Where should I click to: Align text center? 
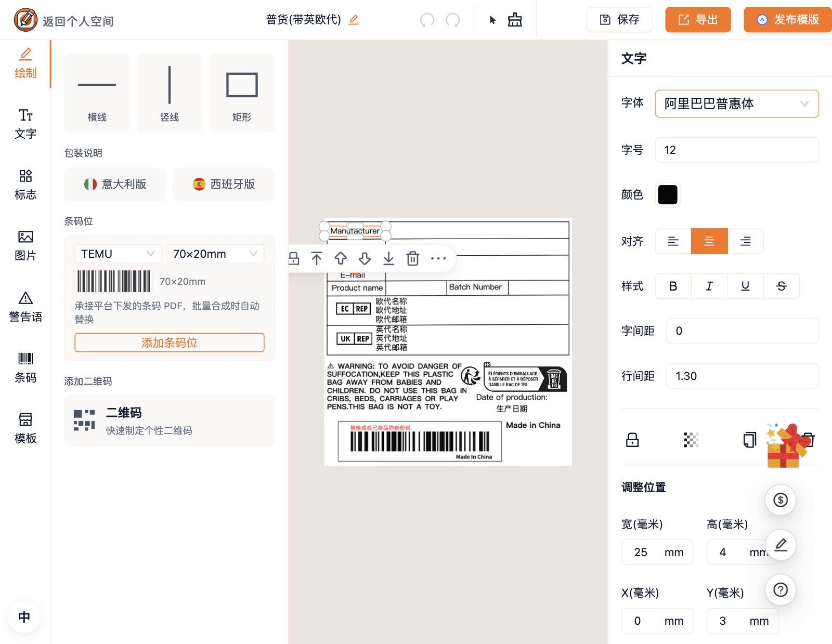(x=709, y=241)
